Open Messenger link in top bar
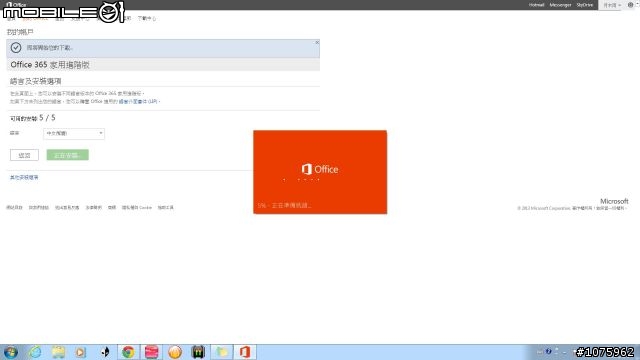 coord(560,5)
